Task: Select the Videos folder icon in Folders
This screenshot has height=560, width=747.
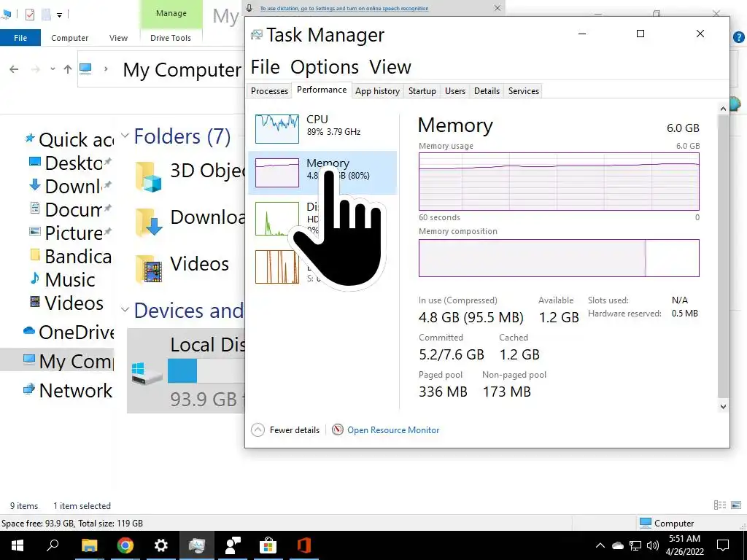Action: point(149,269)
